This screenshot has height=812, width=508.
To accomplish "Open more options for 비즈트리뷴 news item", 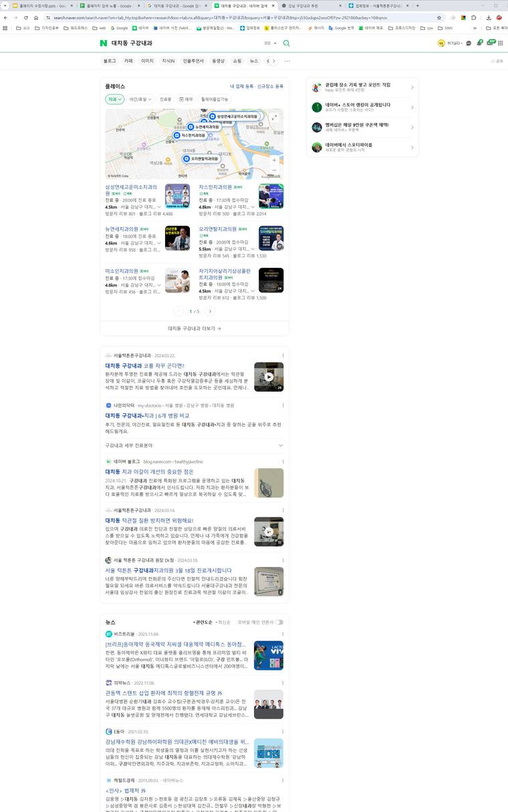I will [x=283, y=634].
